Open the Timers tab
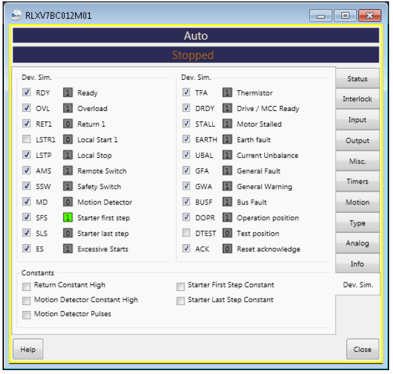 357,182
